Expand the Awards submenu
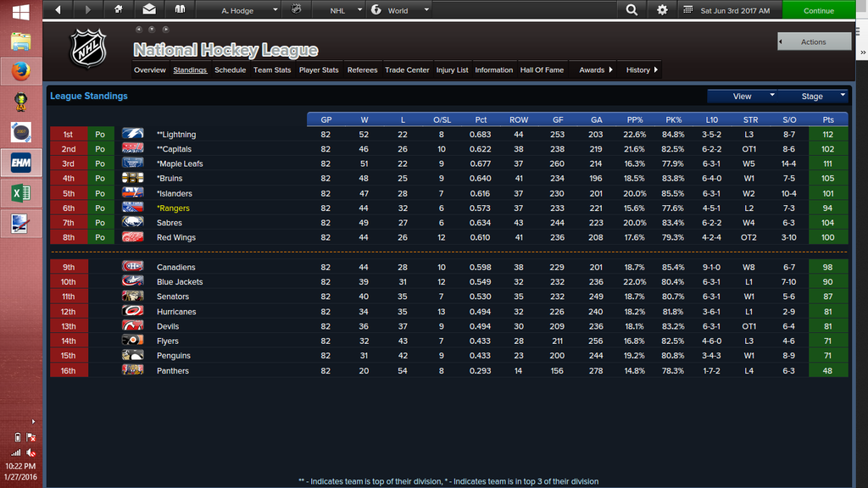Viewport: 868px width, 488px height. [596, 69]
